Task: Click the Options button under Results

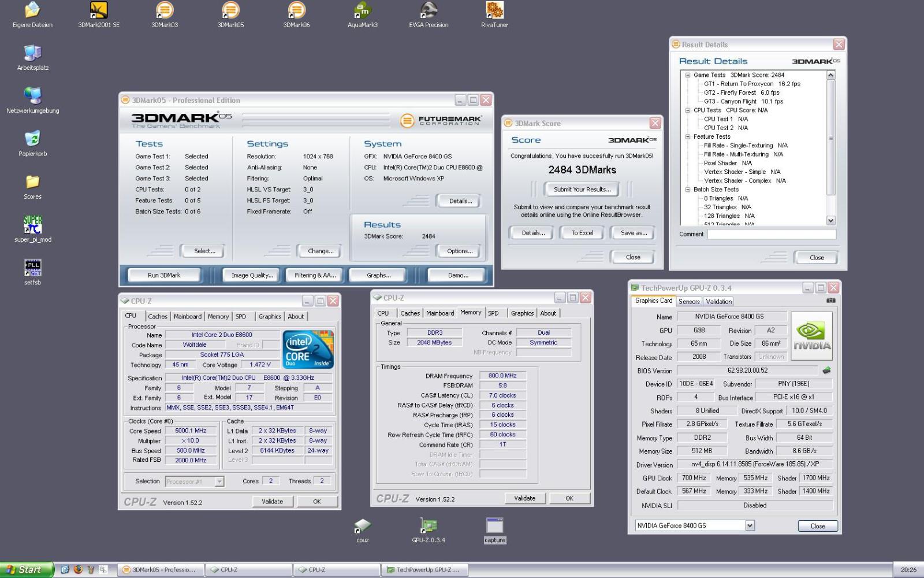Action: point(460,251)
